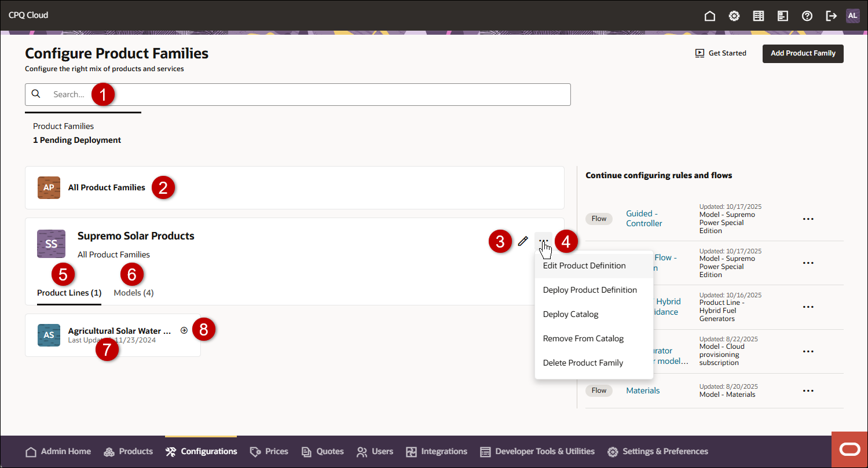This screenshot has height=468, width=868.
Task: Select Deploy Product Definition menu option
Action: pos(589,290)
